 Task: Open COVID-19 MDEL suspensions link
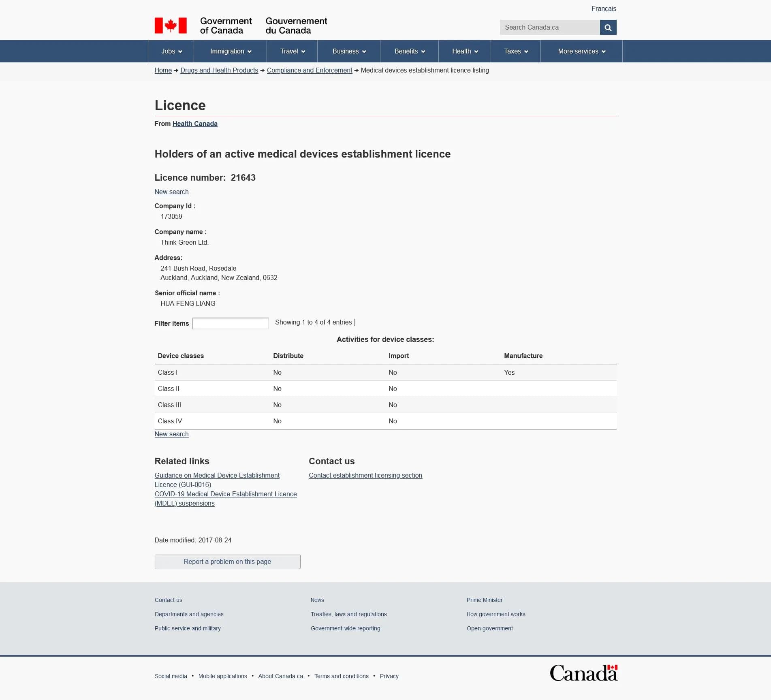226,499
